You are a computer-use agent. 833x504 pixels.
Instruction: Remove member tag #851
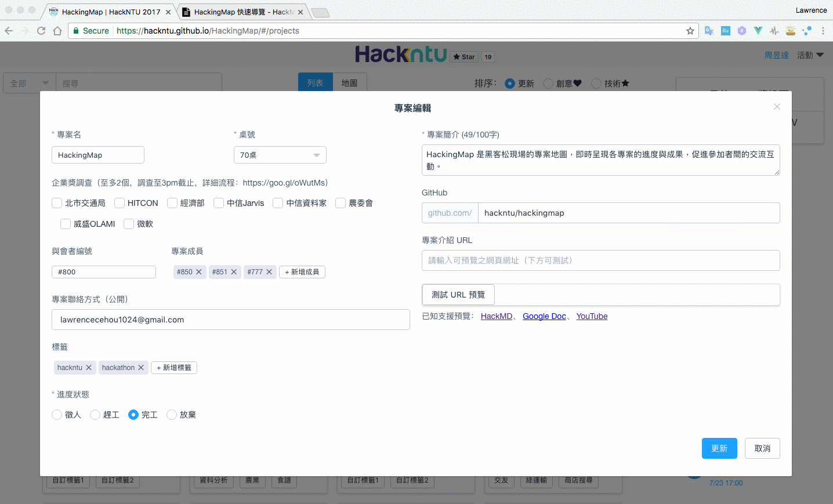(x=234, y=272)
